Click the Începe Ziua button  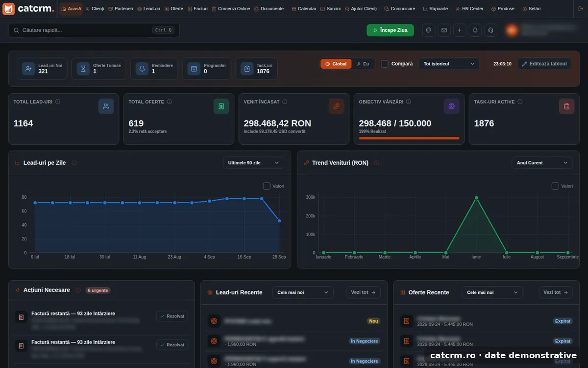(x=391, y=30)
